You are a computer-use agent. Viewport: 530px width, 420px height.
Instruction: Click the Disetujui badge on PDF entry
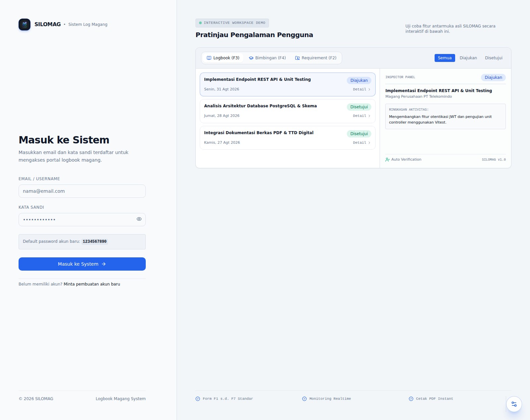[x=359, y=134]
